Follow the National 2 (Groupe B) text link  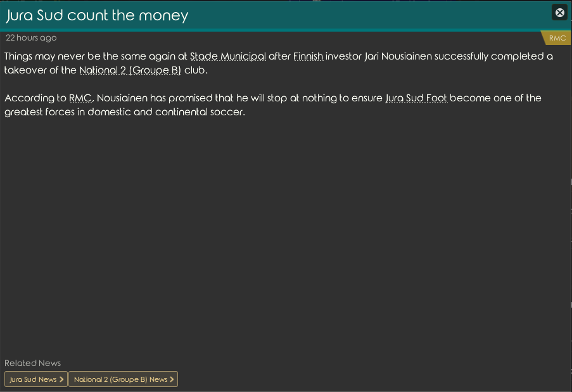[x=130, y=70]
